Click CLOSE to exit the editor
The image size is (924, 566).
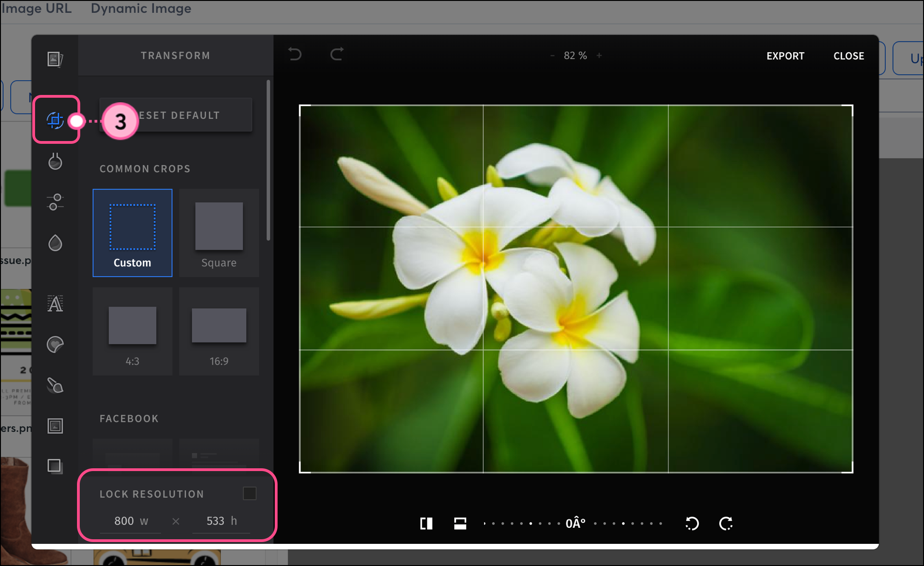tap(848, 56)
